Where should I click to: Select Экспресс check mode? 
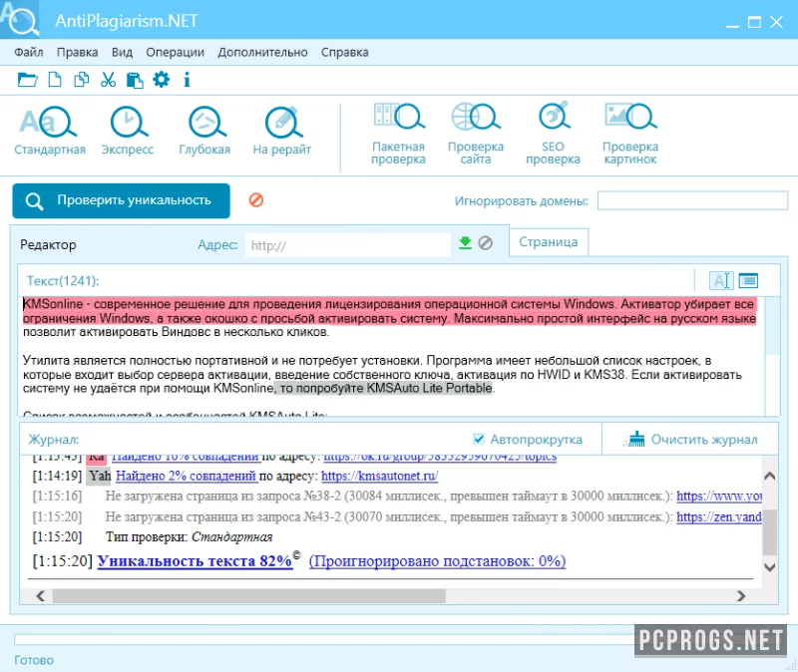click(x=128, y=131)
